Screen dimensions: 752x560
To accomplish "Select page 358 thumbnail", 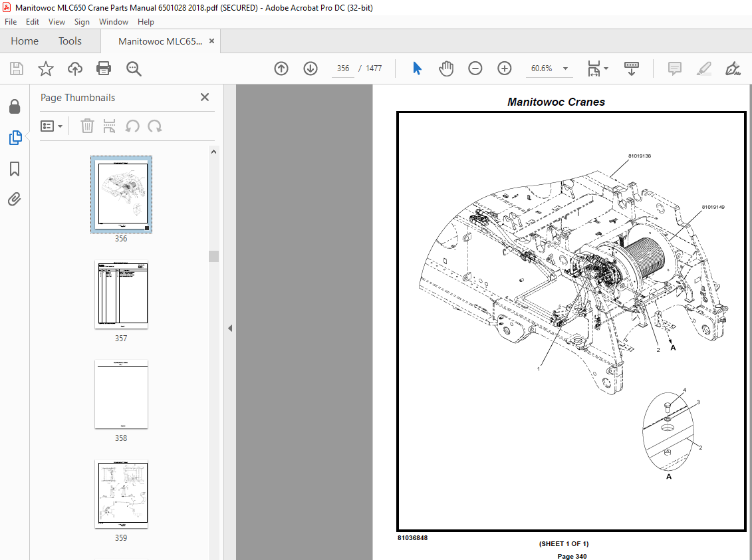I will [x=121, y=394].
